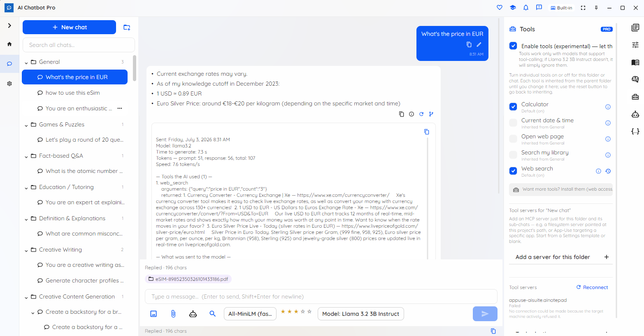Open the parameters sliders icon in right sidebar
This screenshot has width=644, height=336.
tap(635, 45)
